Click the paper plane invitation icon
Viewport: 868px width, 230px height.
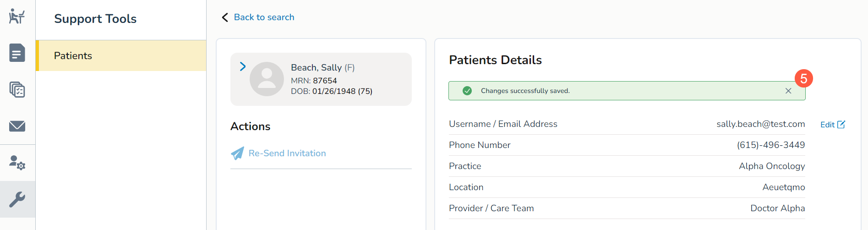(237, 153)
